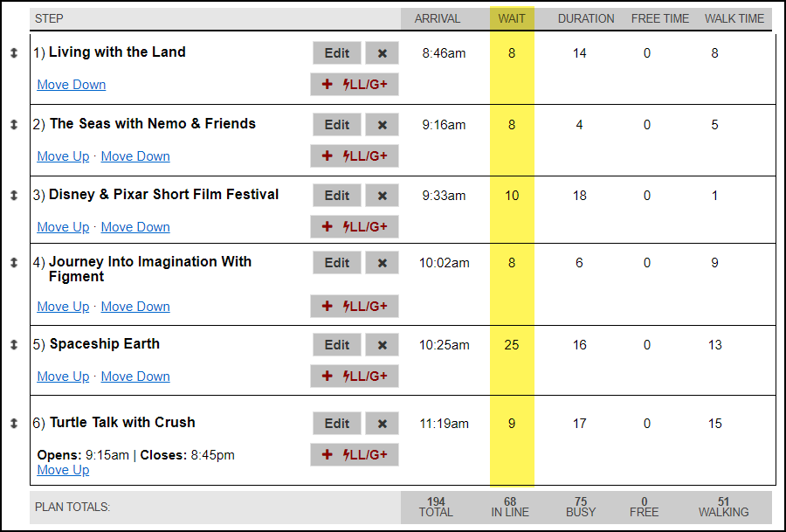
Task: Click the 194 TOTAL plan total
Action: pyautogui.click(x=436, y=507)
